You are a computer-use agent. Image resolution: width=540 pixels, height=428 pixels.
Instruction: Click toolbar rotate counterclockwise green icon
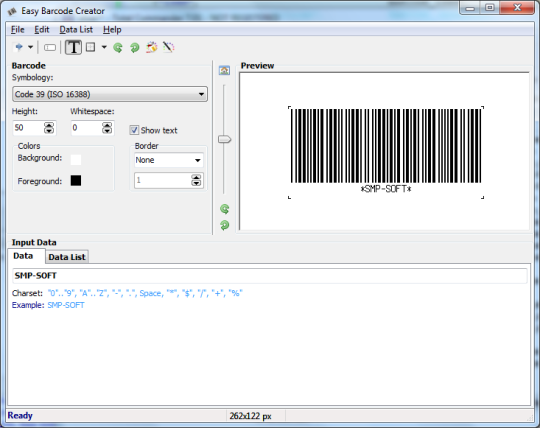[118, 47]
